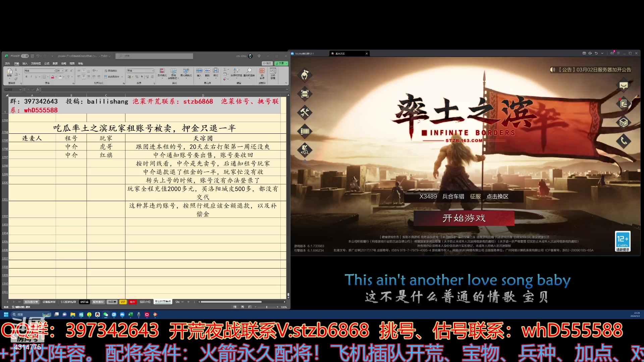The height and width of the screenshot is (362, 644).
Task: Click the Format Painter brush icon
Action: [16, 79]
